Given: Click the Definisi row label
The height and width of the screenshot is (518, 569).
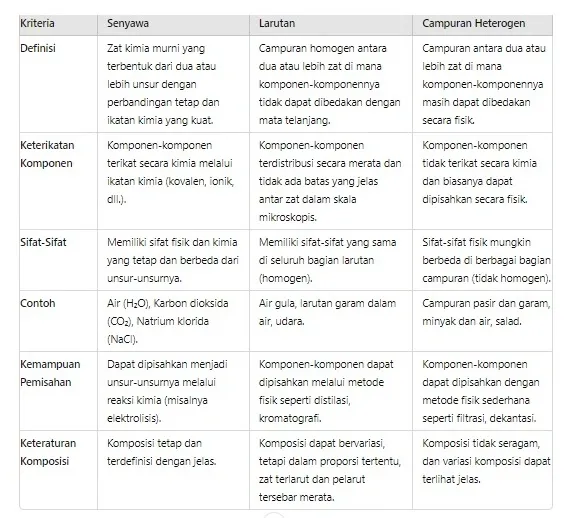Looking at the screenshot, I should point(38,48).
